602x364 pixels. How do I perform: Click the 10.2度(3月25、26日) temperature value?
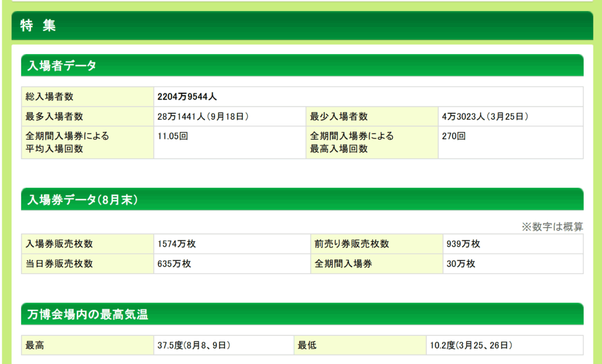[471, 346]
